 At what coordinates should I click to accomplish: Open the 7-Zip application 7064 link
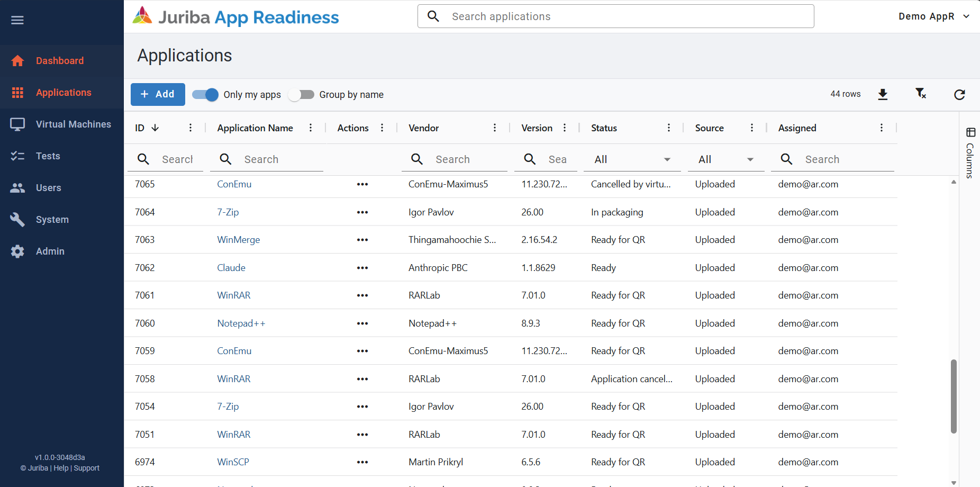228,212
